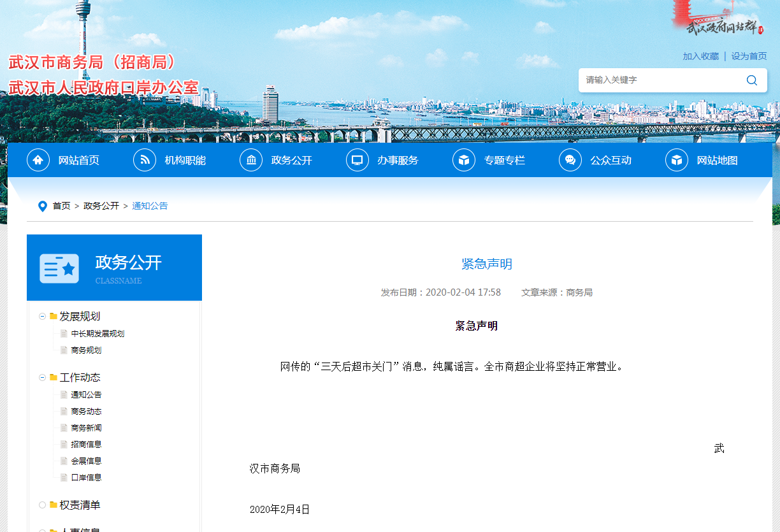Open 中长期发展规划 in the sidebar

(x=97, y=334)
